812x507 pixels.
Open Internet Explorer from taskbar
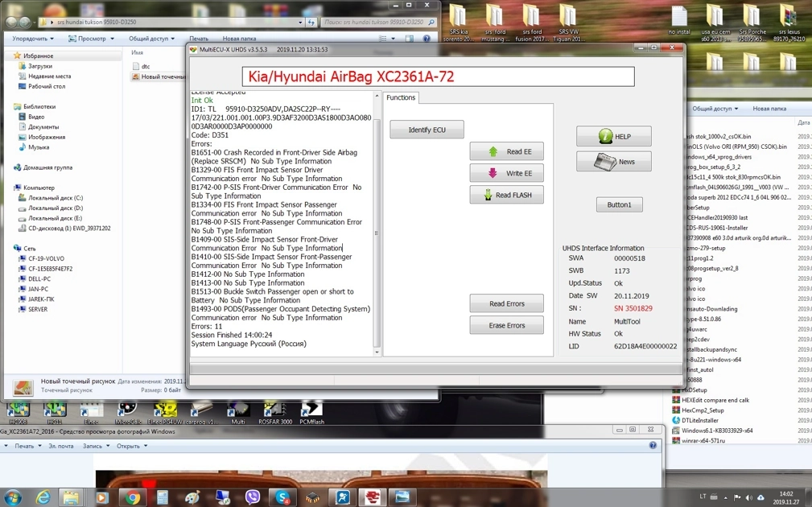pos(43,497)
